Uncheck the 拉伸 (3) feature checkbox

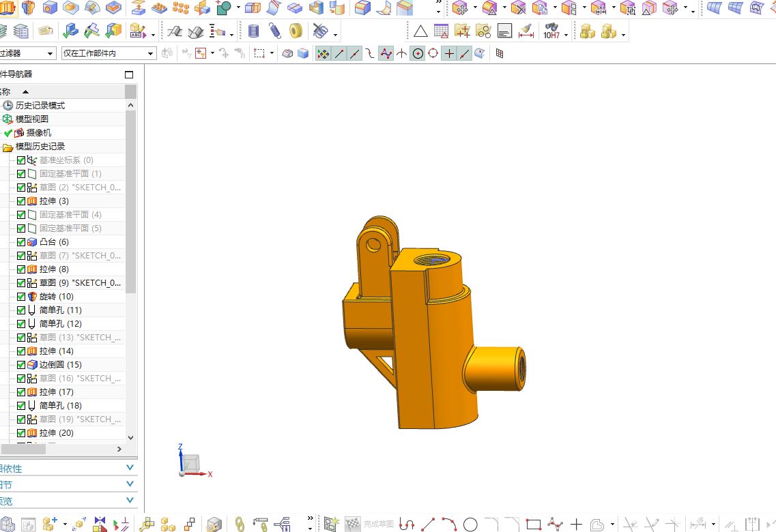[x=20, y=201]
